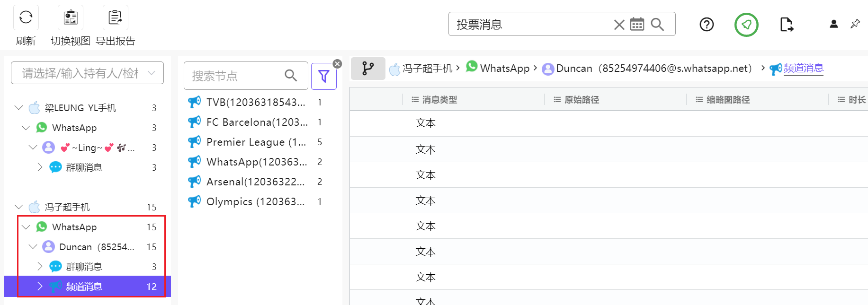Collapse the 梁LEUNG YL手机 tree node
The height and width of the screenshot is (305, 868).
pos(19,108)
